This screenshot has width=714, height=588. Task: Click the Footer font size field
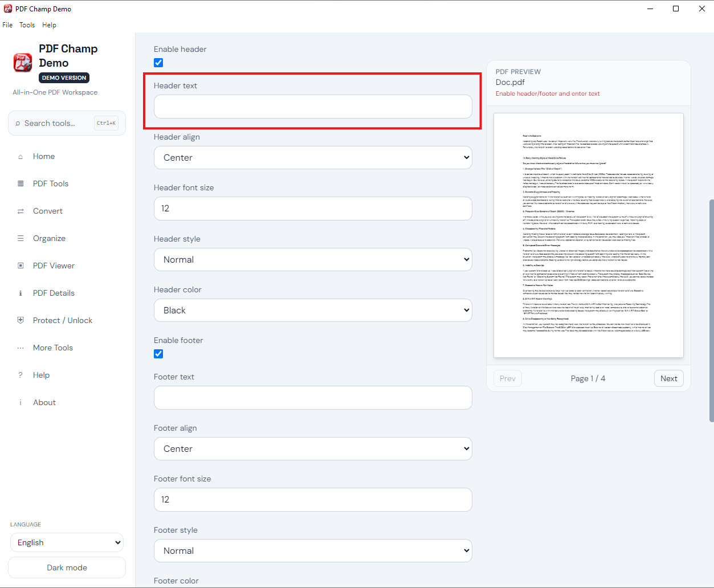coord(313,500)
